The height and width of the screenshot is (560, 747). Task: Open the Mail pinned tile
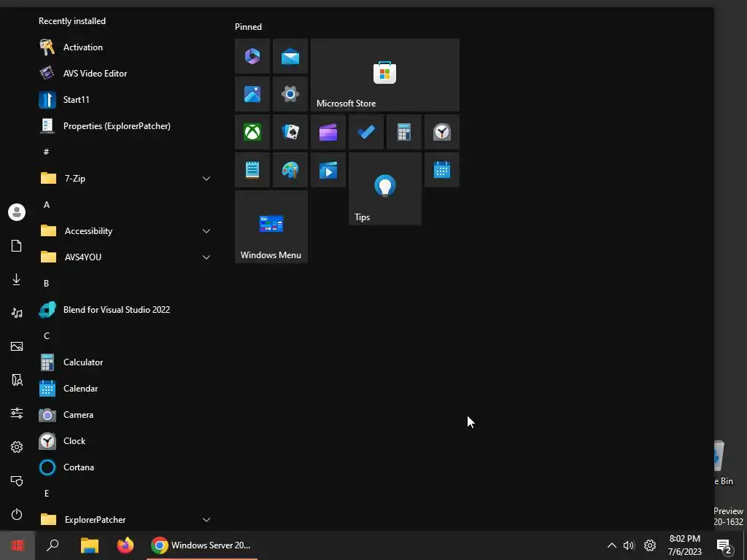pos(290,56)
